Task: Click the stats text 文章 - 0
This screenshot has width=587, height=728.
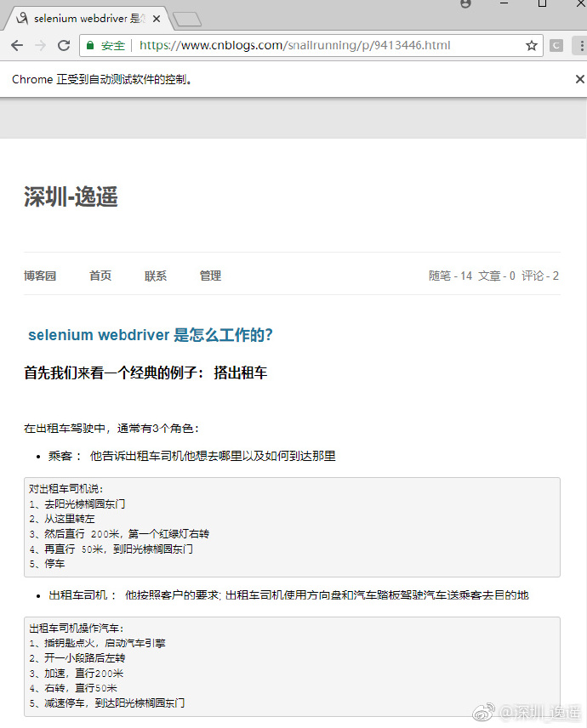Action: click(497, 276)
